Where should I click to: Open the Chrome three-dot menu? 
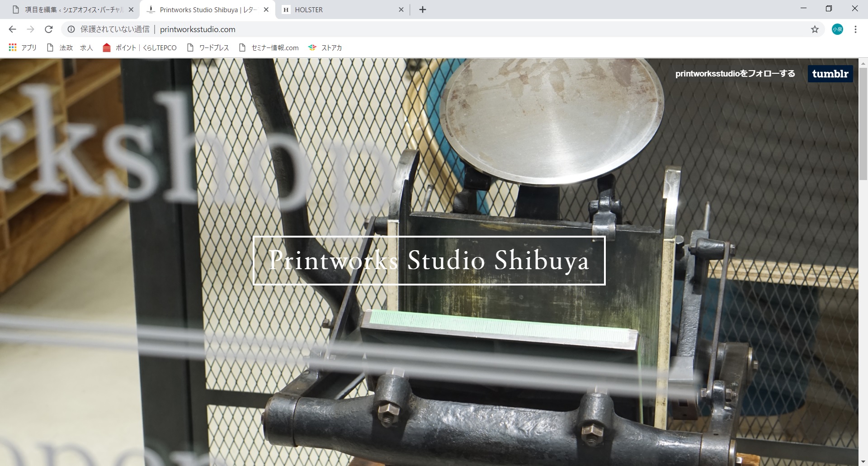tap(855, 29)
